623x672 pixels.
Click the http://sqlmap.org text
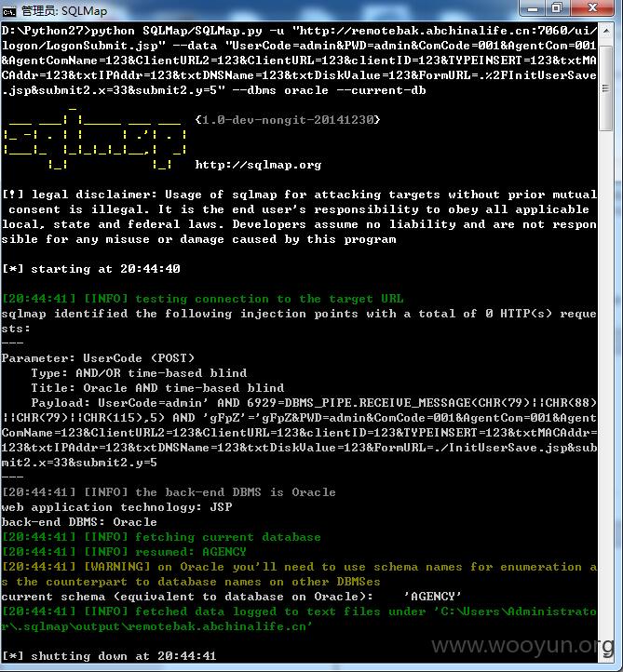click(258, 165)
